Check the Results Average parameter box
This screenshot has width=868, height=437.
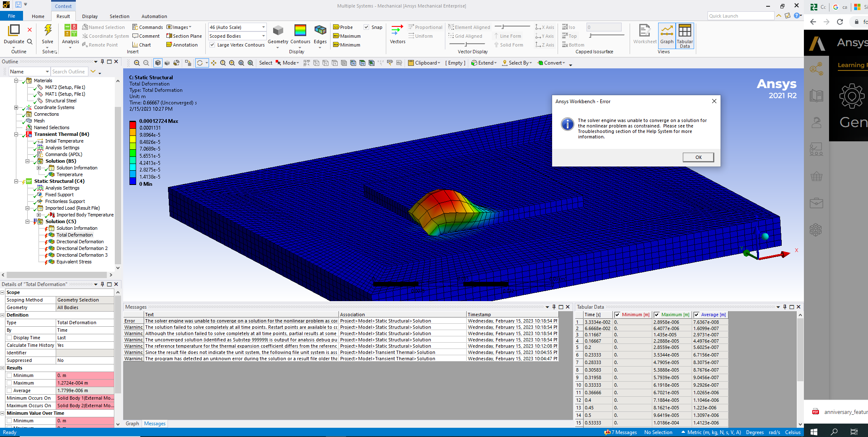(x=9, y=390)
